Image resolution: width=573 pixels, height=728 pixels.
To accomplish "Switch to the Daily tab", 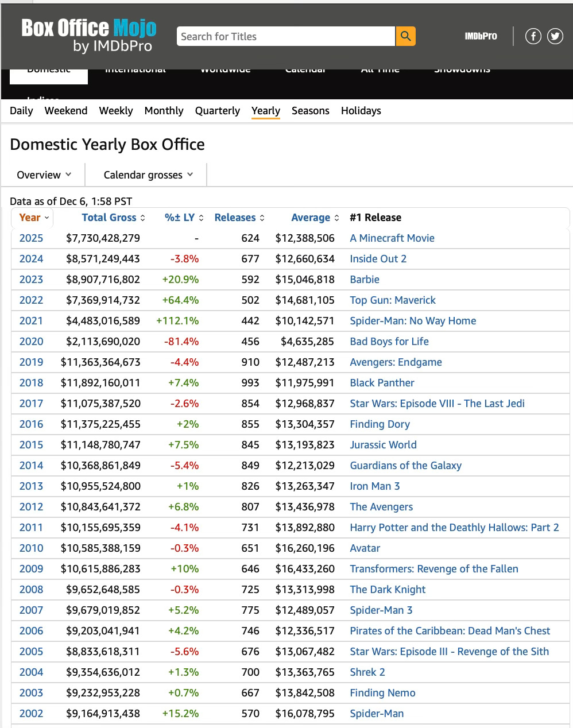I will click(x=21, y=111).
